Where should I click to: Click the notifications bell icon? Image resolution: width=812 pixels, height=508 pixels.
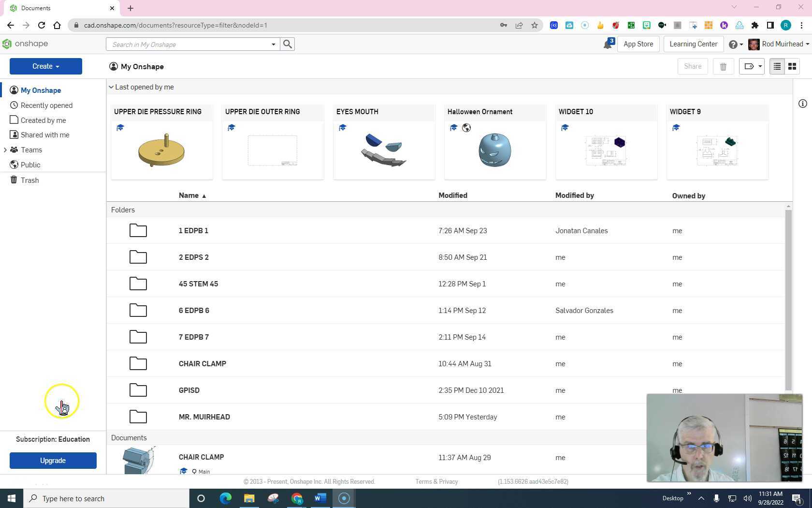pyautogui.click(x=608, y=45)
